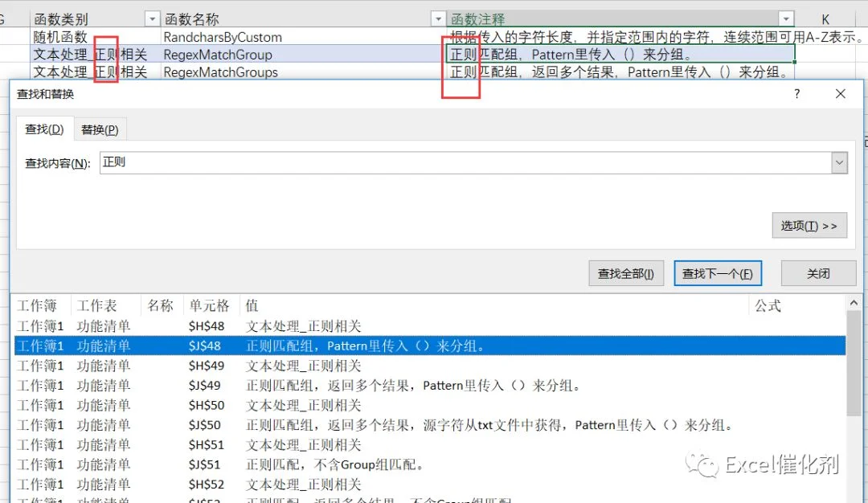This screenshot has height=503, width=868.
Task: Select the RegexMatchGroups cell
Action: point(303,72)
